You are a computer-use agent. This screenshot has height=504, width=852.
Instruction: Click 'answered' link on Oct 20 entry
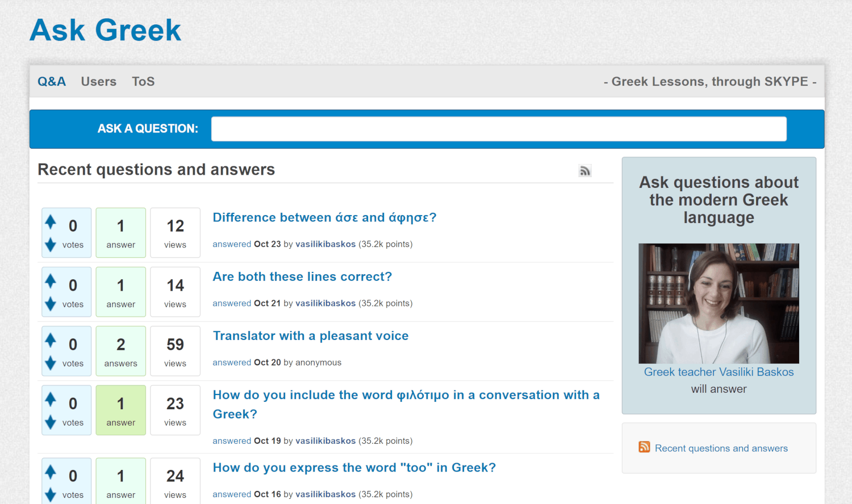pos(232,362)
